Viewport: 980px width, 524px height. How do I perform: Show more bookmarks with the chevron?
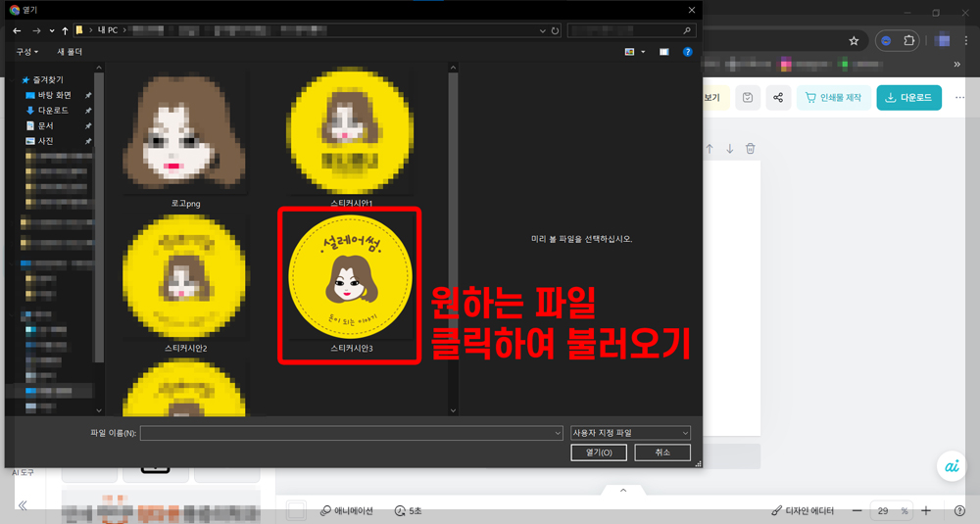coord(956,64)
